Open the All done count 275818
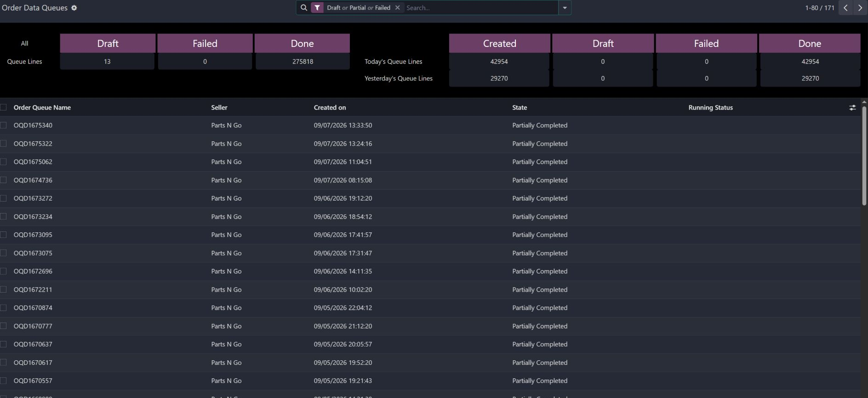This screenshot has width=868, height=398. pyautogui.click(x=303, y=61)
